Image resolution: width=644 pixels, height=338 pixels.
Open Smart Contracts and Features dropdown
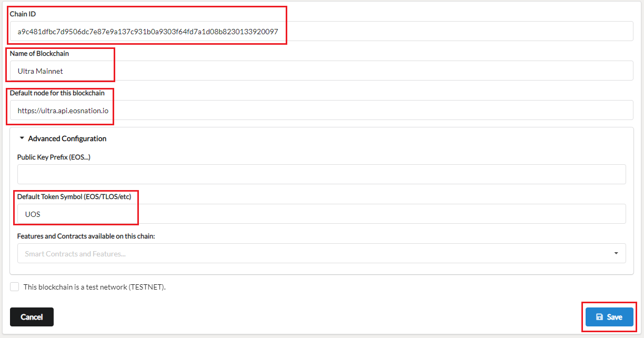[x=321, y=253]
